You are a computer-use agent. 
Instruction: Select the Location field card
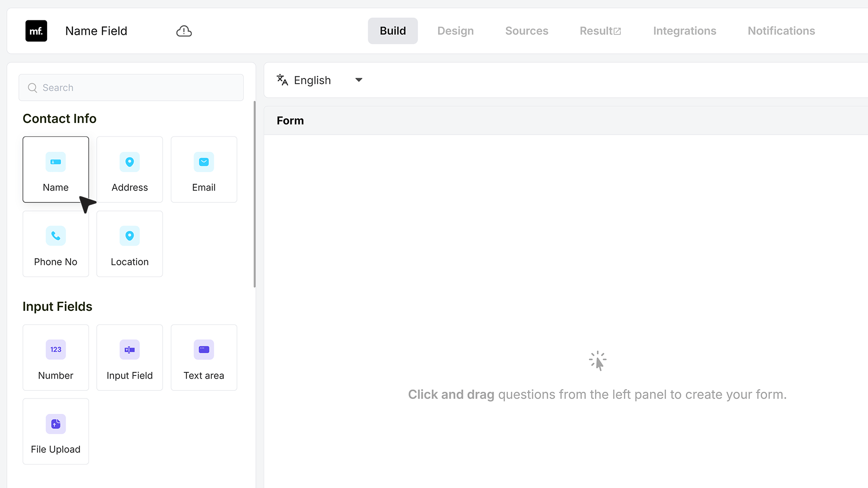[x=130, y=244]
